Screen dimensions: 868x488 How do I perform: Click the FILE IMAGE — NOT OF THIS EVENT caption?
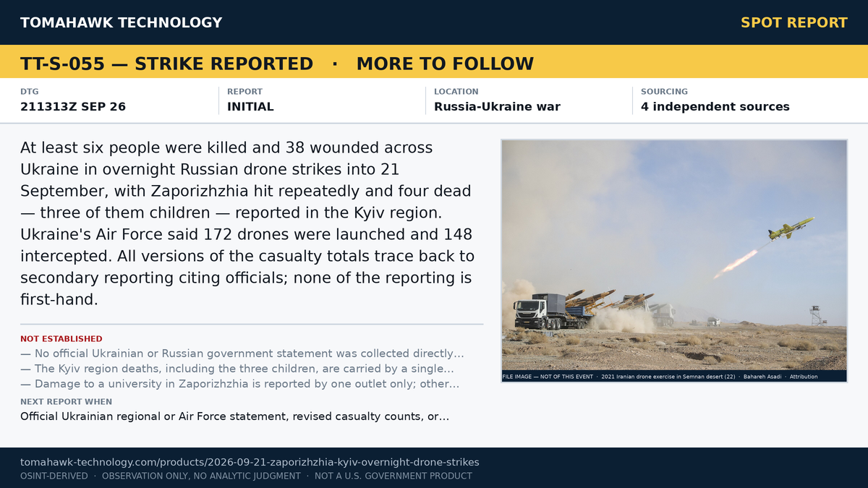[x=548, y=377]
